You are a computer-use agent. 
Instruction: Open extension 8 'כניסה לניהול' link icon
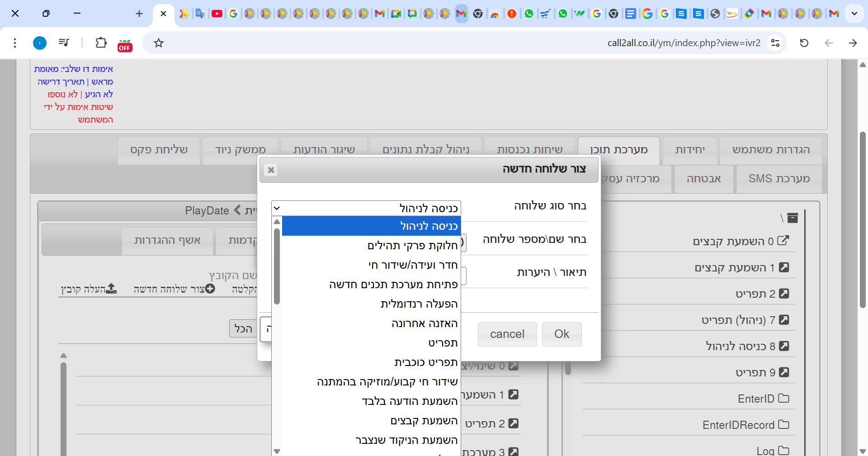click(x=784, y=346)
